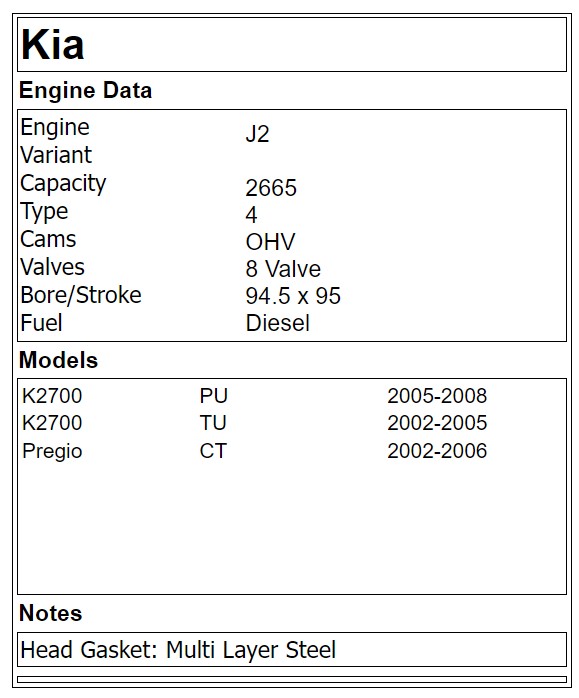Select the Engine Data section heading
579x698 pixels.
pyautogui.click(x=85, y=90)
